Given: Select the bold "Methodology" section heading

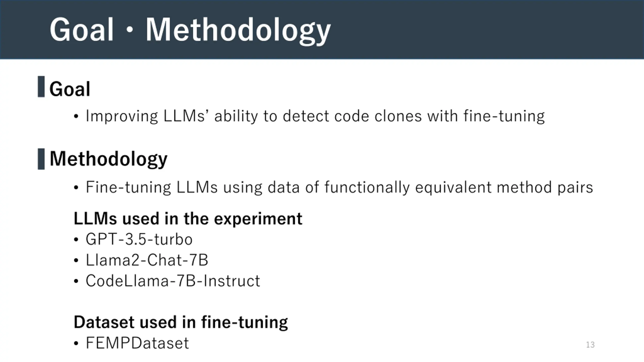Looking at the screenshot, I should tap(108, 159).
